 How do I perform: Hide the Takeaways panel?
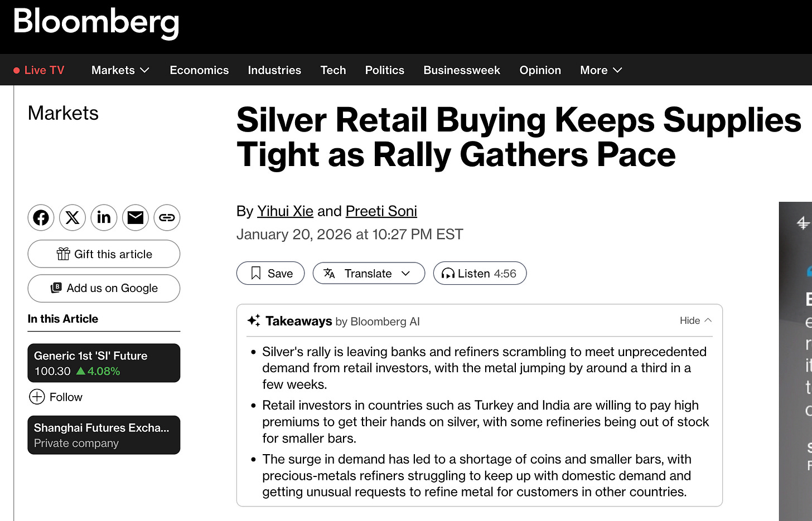click(x=695, y=320)
